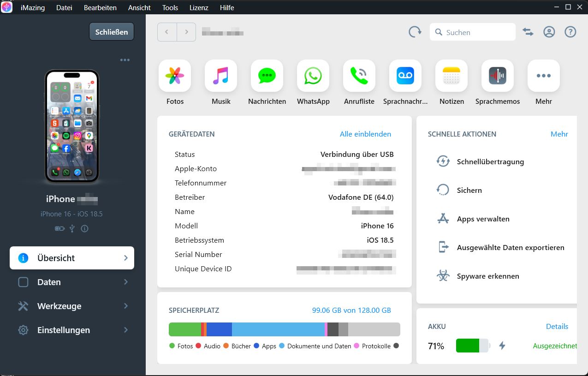Select the Werkzeuge tools icon in sidebar
The image size is (588, 376).
(23, 306)
